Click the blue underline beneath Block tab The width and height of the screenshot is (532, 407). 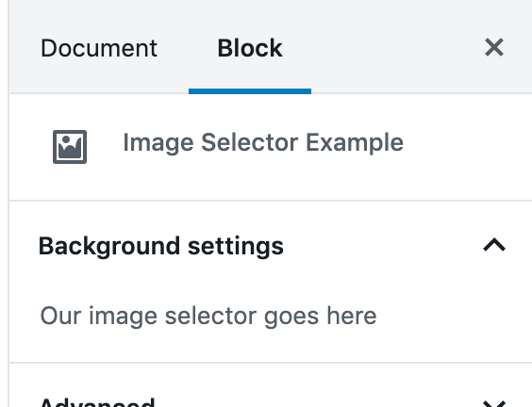(250, 91)
